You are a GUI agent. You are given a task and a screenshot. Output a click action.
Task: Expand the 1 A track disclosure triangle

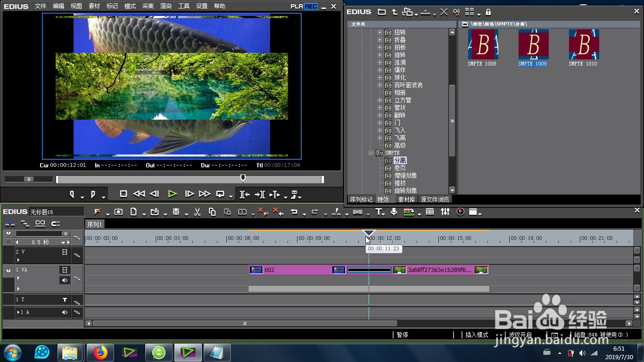coord(18,313)
